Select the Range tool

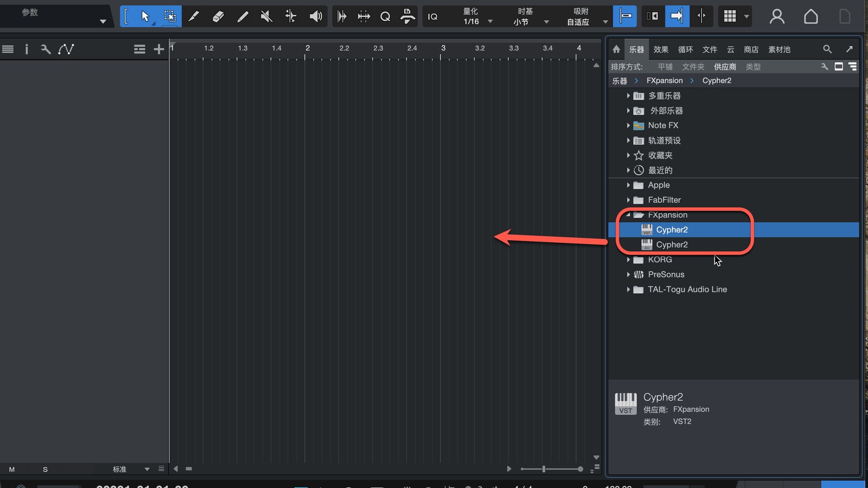(170, 17)
